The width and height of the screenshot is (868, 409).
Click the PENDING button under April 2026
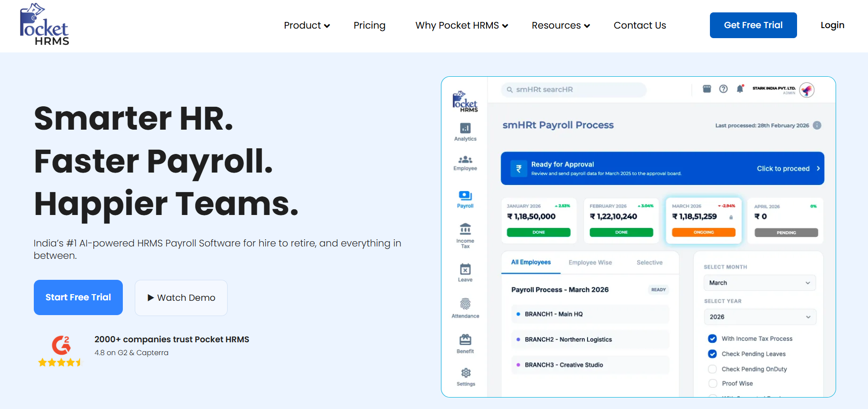point(786,233)
